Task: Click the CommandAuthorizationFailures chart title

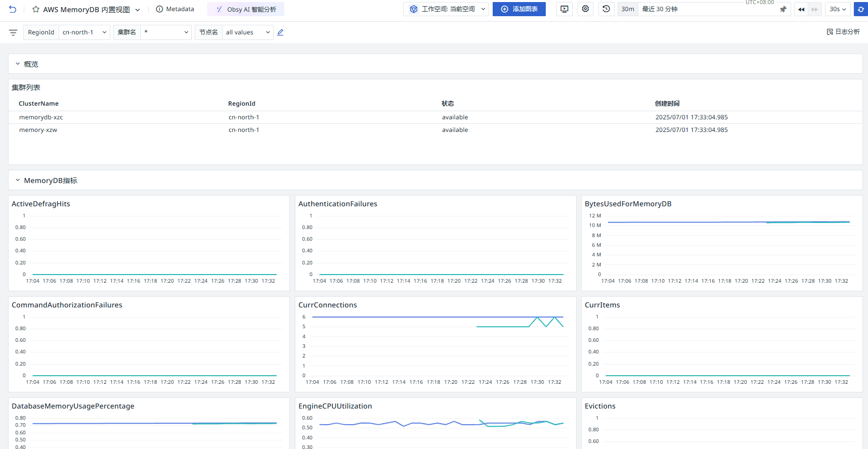Action: [67, 305]
